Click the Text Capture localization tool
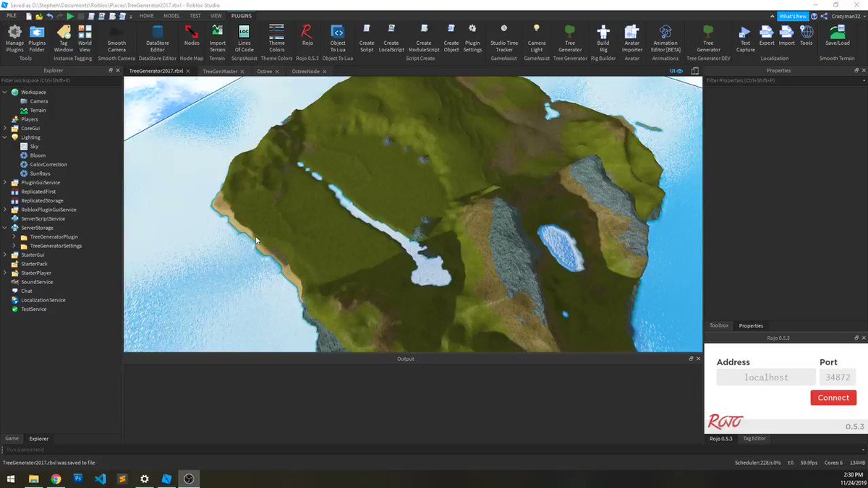This screenshot has height=488, width=868. click(x=746, y=38)
